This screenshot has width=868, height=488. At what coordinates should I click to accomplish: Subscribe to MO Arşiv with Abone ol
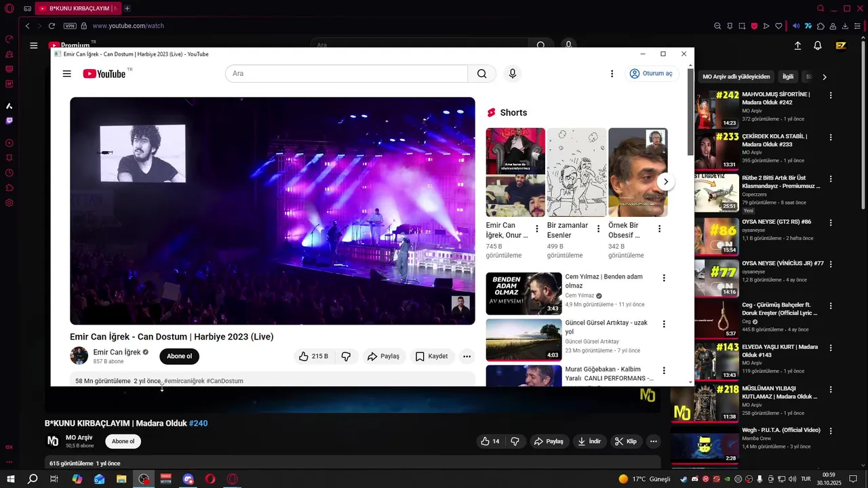coord(123,441)
